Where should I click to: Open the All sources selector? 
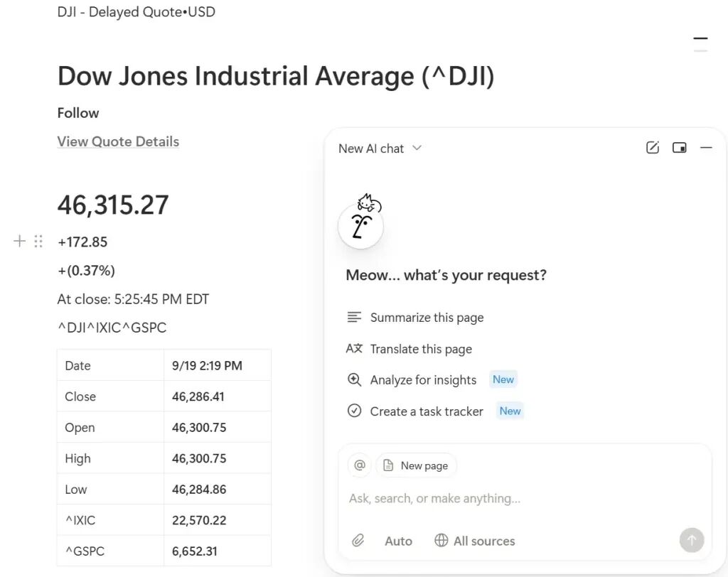(475, 541)
